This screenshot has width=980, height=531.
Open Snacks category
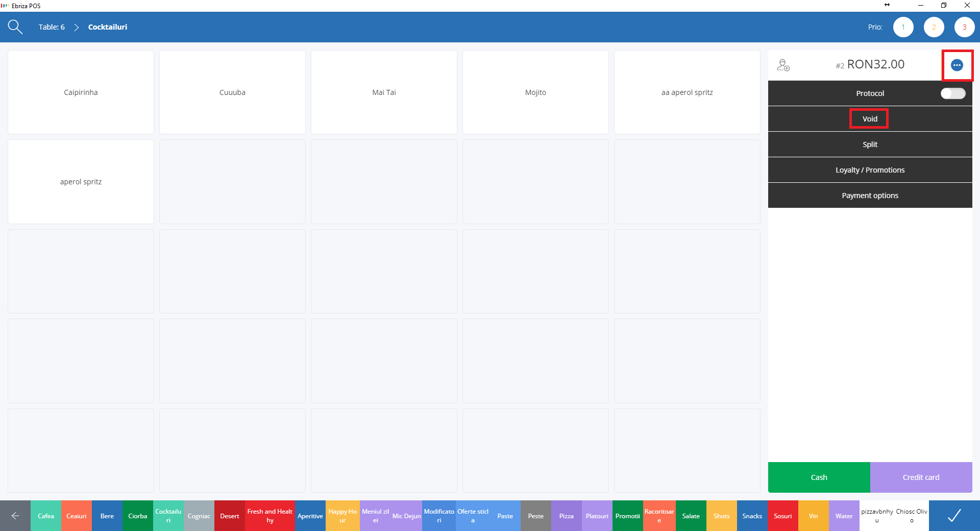pyautogui.click(x=752, y=516)
